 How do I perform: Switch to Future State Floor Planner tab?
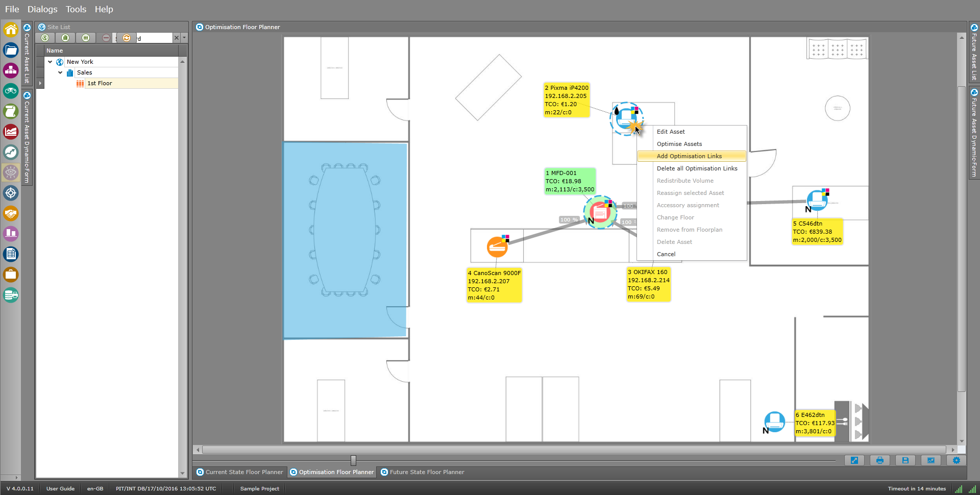pos(422,472)
